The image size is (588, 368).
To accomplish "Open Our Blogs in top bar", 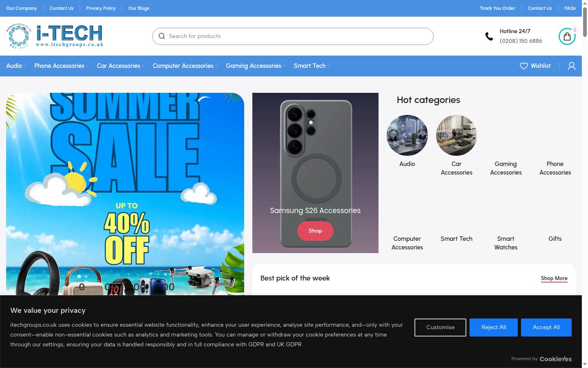I will point(139,8).
